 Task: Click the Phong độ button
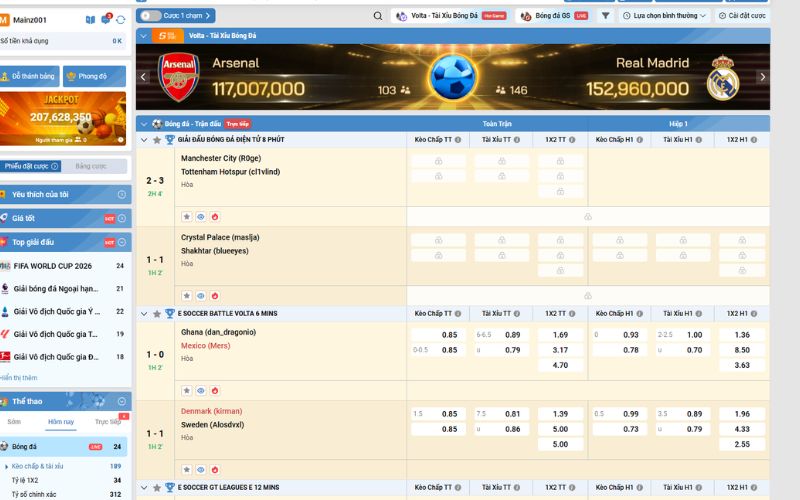(94, 77)
